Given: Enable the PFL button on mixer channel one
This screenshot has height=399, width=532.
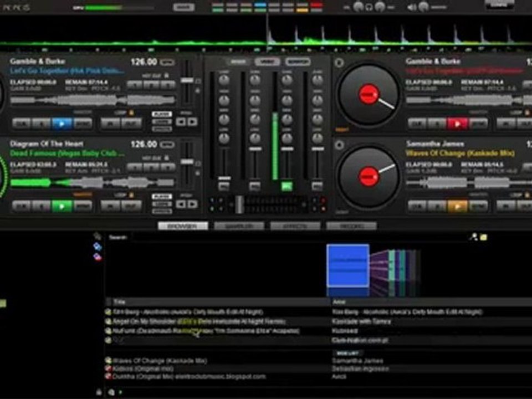Looking at the screenshot, I should (x=223, y=186).
